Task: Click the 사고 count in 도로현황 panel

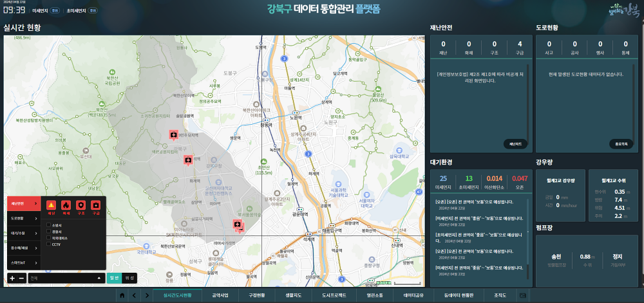Action: pos(549,44)
